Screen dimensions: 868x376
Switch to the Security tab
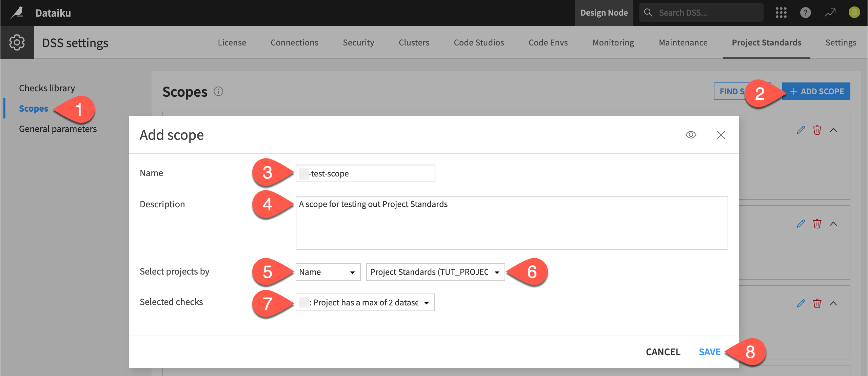click(358, 42)
